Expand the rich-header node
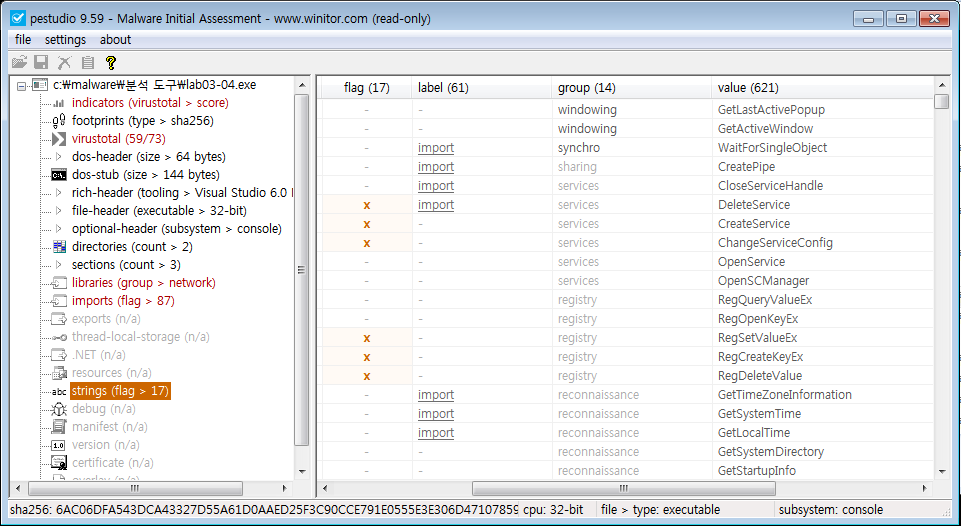Screen dimensions: 961x526 59,193
